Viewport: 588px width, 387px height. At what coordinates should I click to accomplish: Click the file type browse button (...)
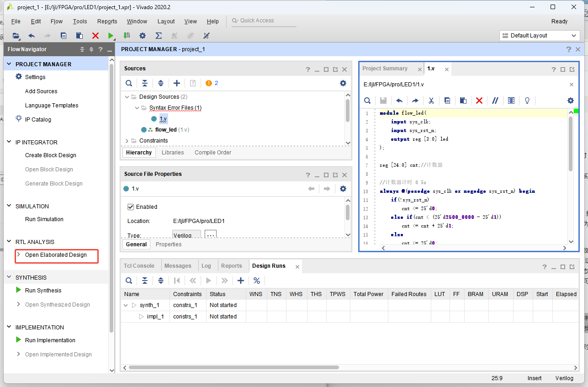pyautogui.click(x=210, y=235)
